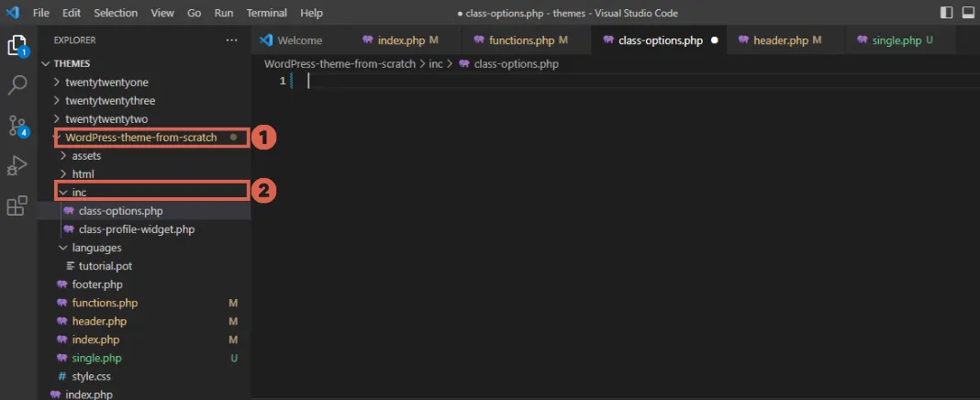The height and width of the screenshot is (400, 980).
Task: Click the VS Code logo icon
Action: (x=13, y=13)
